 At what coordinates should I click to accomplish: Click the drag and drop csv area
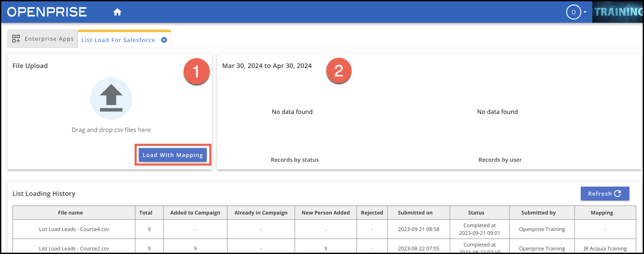tap(111, 130)
